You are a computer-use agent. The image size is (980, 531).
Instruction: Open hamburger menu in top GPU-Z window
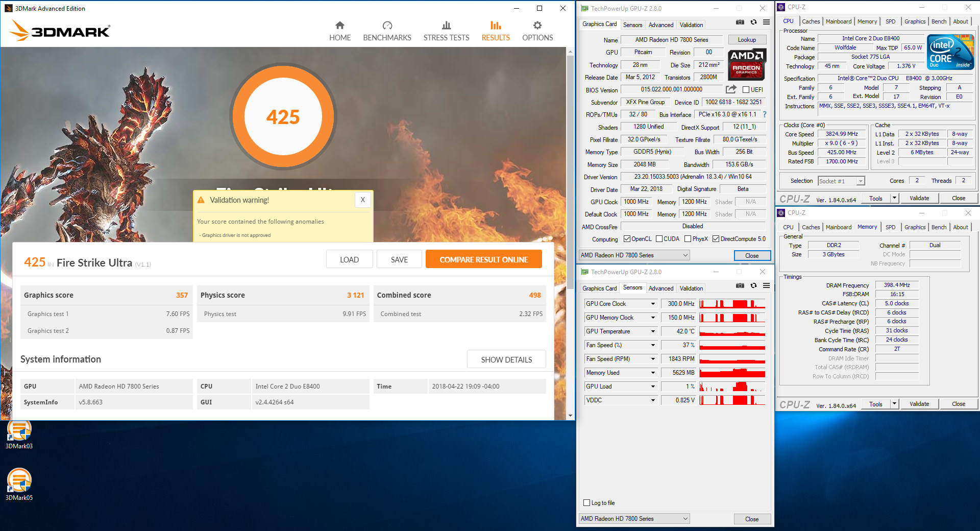click(766, 22)
